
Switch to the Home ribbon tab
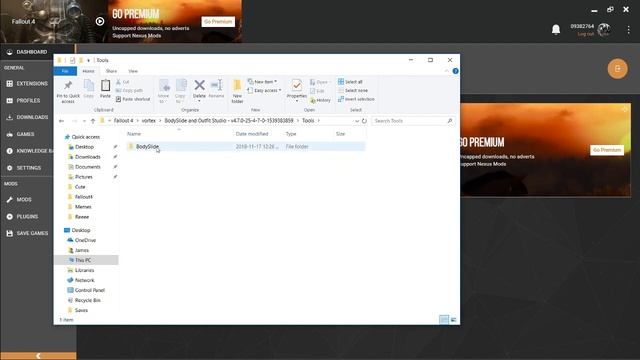click(x=89, y=71)
